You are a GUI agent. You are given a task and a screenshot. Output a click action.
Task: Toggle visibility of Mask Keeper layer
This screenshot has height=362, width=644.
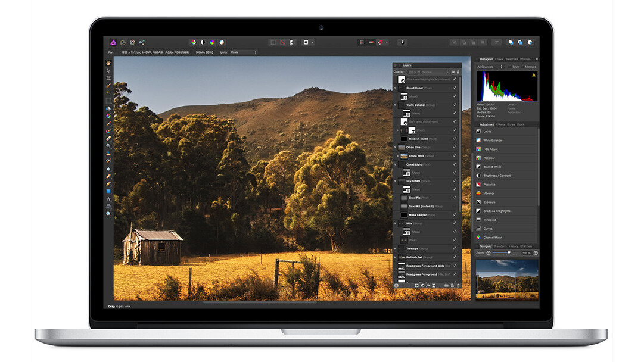455,214
